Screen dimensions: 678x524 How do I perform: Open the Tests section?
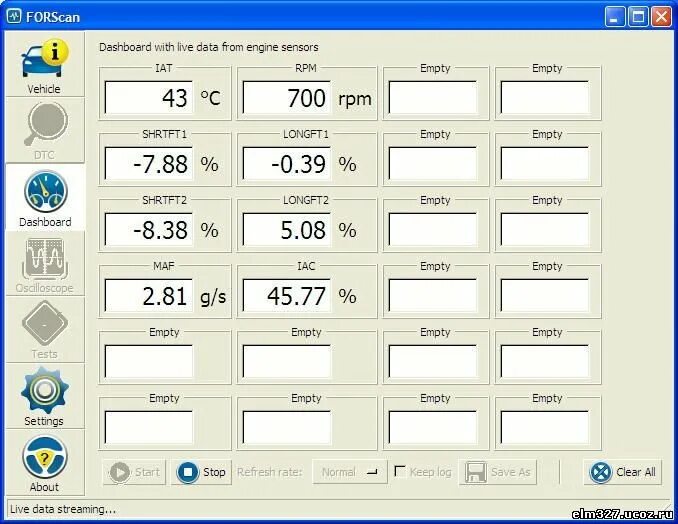coord(45,330)
